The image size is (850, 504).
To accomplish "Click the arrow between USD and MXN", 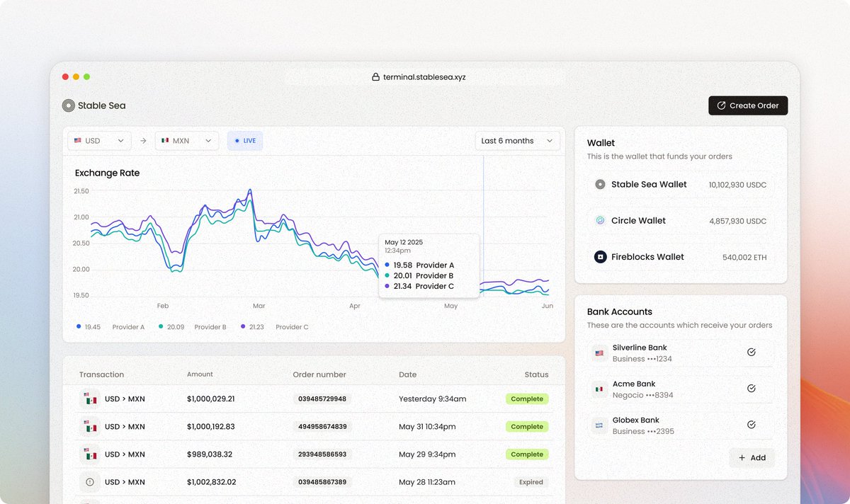I will pos(143,141).
